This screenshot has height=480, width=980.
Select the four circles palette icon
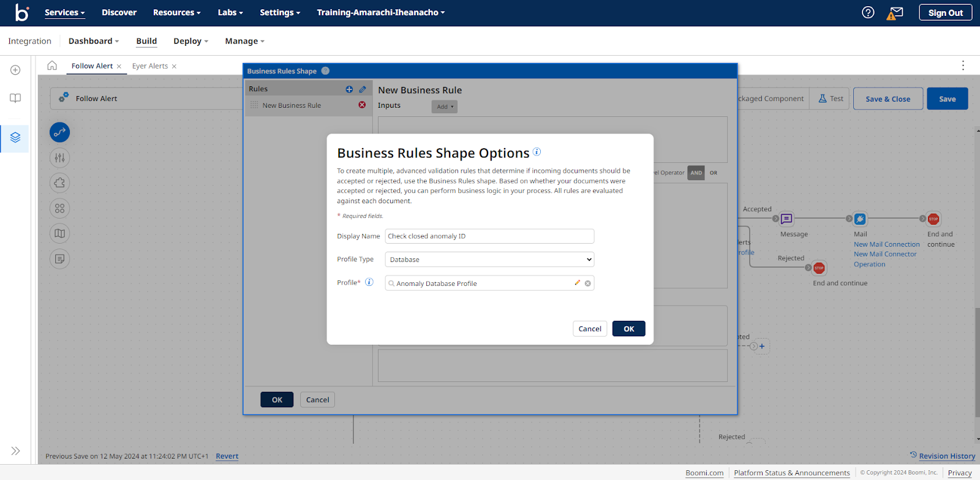pyautogui.click(x=59, y=208)
